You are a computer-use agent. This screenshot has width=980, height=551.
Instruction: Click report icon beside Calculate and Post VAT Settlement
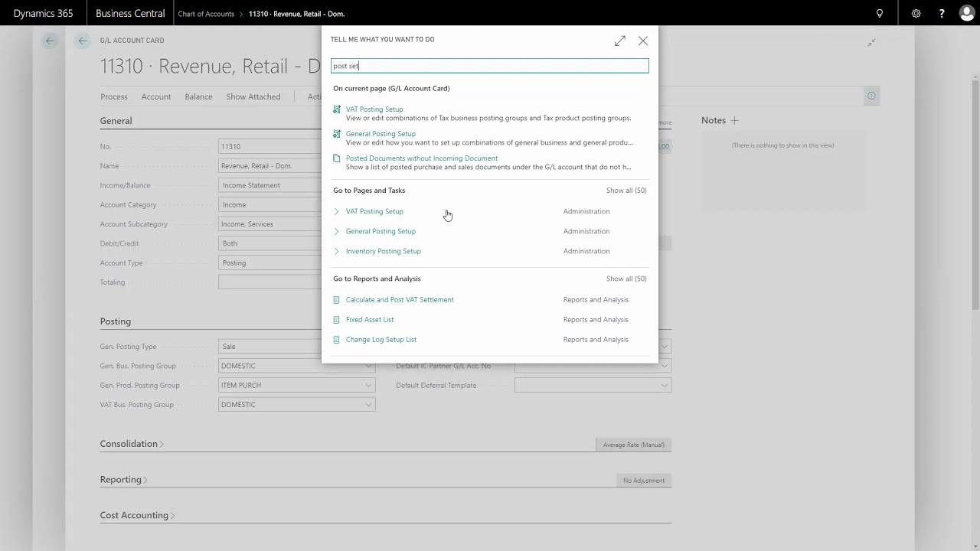point(337,300)
